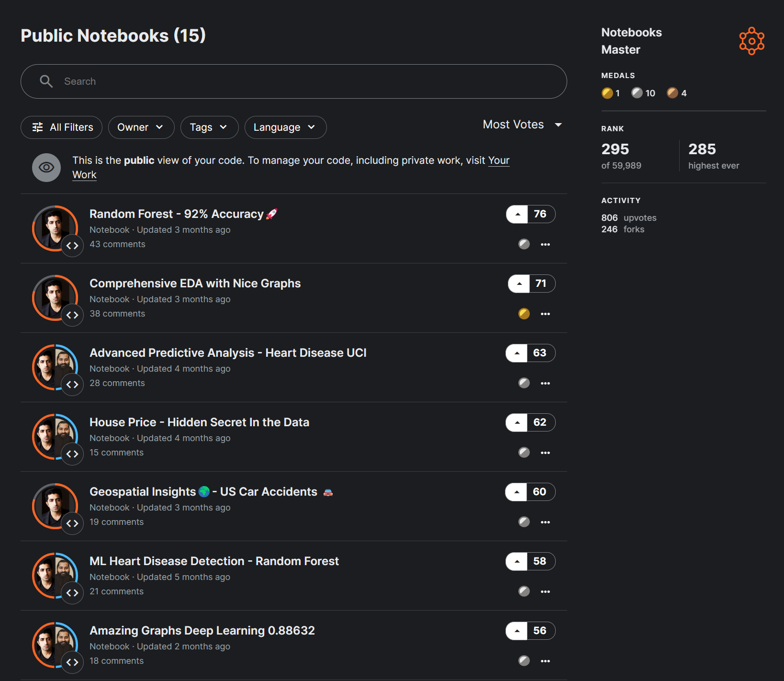Image resolution: width=784 pixels, height=681 pixels.
Task: Open the Owner filter dropdown
Action: click(x=141, y=127)
